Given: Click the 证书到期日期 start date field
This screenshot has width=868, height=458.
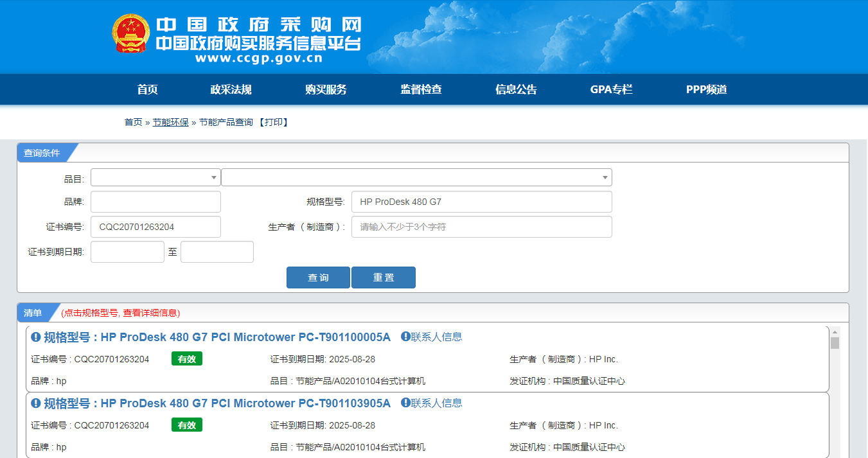Looking at the screenshot, I should click(x=127, y=252).
